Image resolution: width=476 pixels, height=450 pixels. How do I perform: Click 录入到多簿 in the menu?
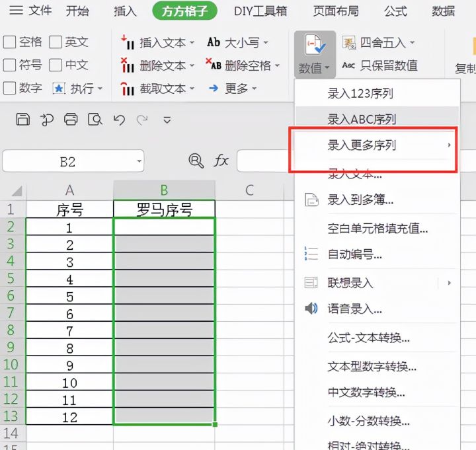[x=360, y=200]
